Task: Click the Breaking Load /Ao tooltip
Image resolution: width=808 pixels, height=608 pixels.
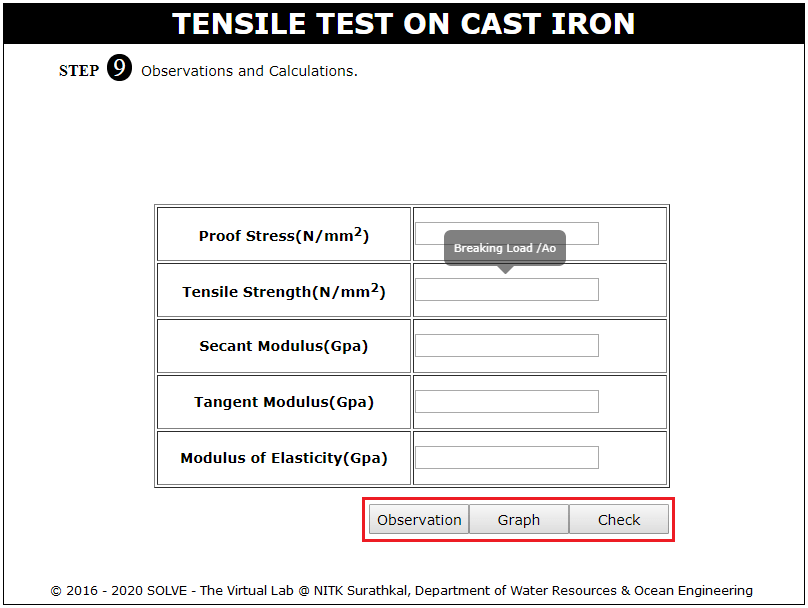Action: coord(505,248)
